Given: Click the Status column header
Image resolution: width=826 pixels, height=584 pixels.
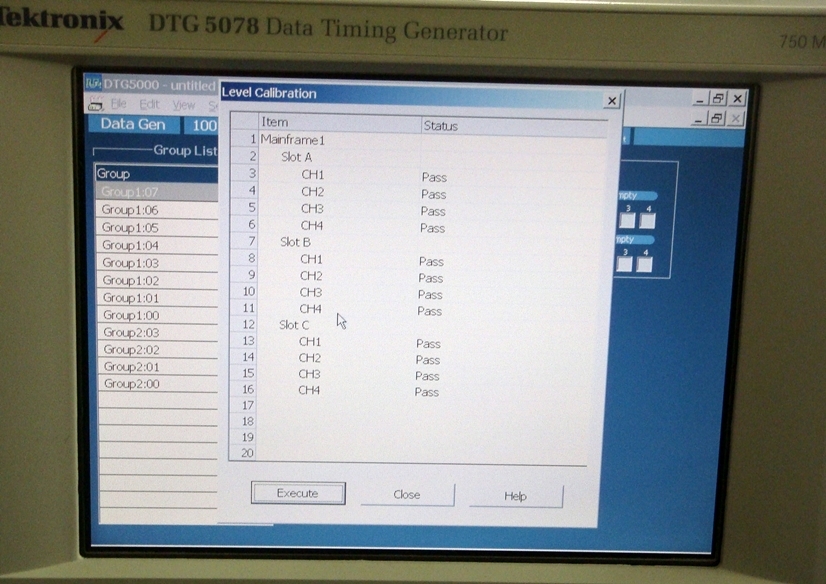Looking at the screenshot, I should point(514,126).
